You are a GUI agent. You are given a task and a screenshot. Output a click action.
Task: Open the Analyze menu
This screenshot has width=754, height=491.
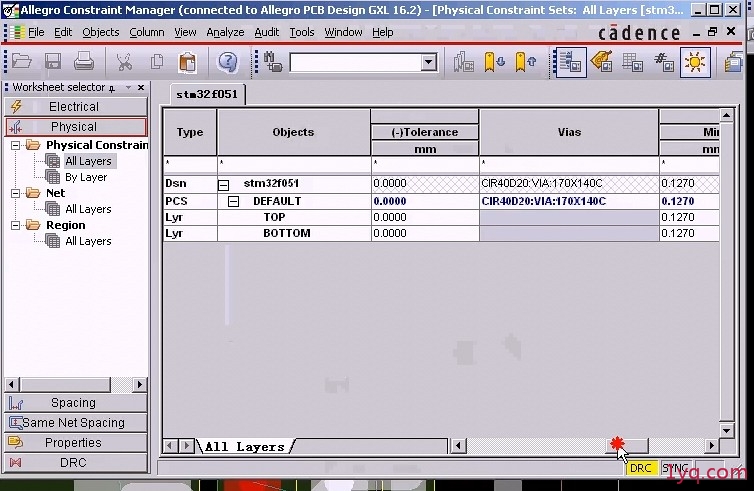(225, 32)
